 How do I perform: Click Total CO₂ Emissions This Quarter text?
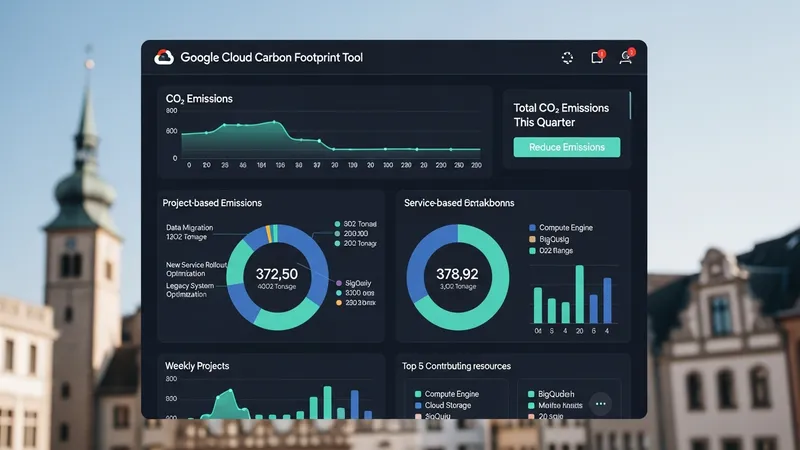click(561, 115)
